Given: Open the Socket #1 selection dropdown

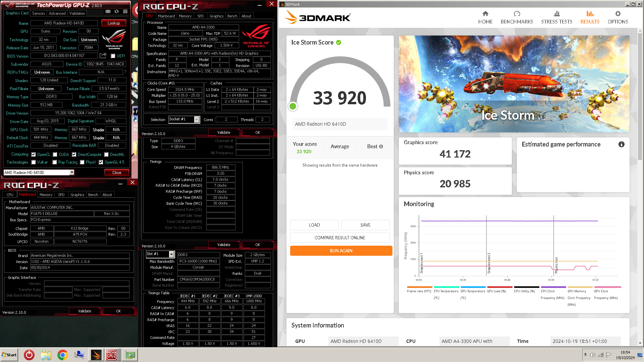Looking at the screenshot, I should click(x=197, y=120).
